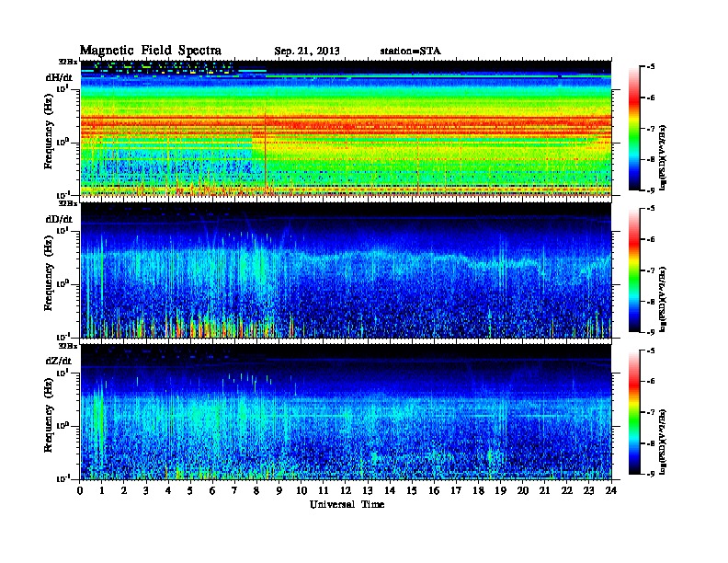Image resolution: width=728 pixels, height=563 pixels.
Task: Select the 'Sep. 21, 2013' date text
Action: (307, 52)
